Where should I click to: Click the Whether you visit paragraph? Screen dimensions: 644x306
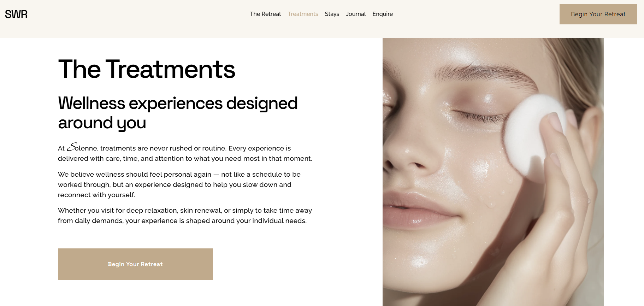185,216
